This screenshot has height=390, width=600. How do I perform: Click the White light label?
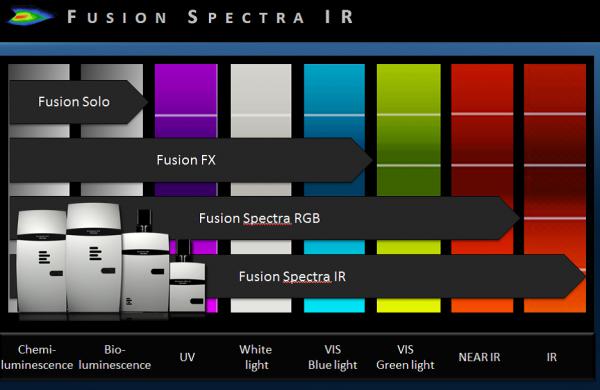(x=256, y=357)
